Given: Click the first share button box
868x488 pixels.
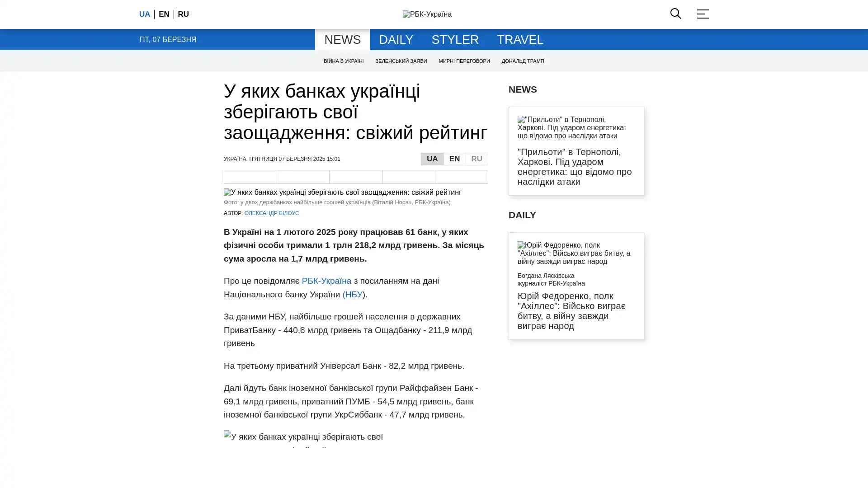Looking at the screenshot, I should coord(250,177).
